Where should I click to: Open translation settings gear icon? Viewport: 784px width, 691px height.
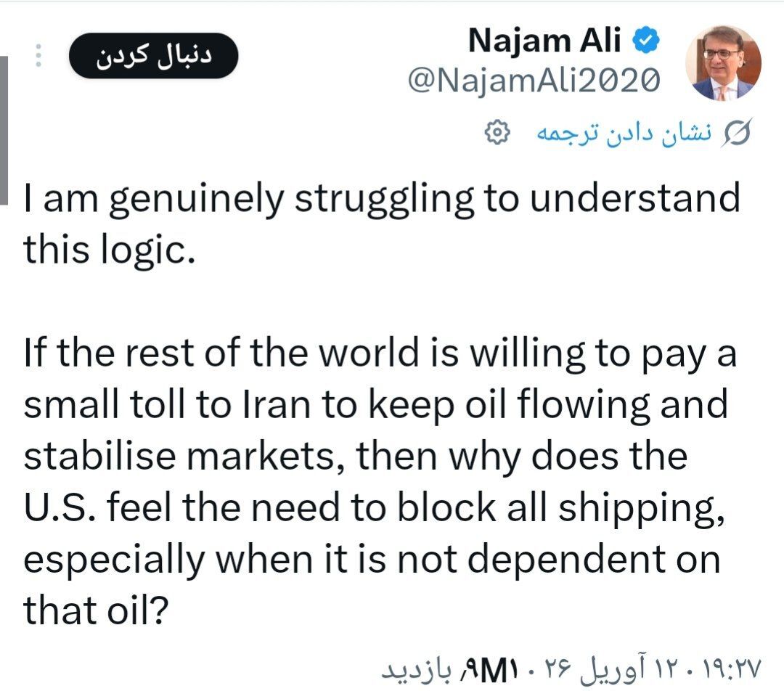click(497, 133)
